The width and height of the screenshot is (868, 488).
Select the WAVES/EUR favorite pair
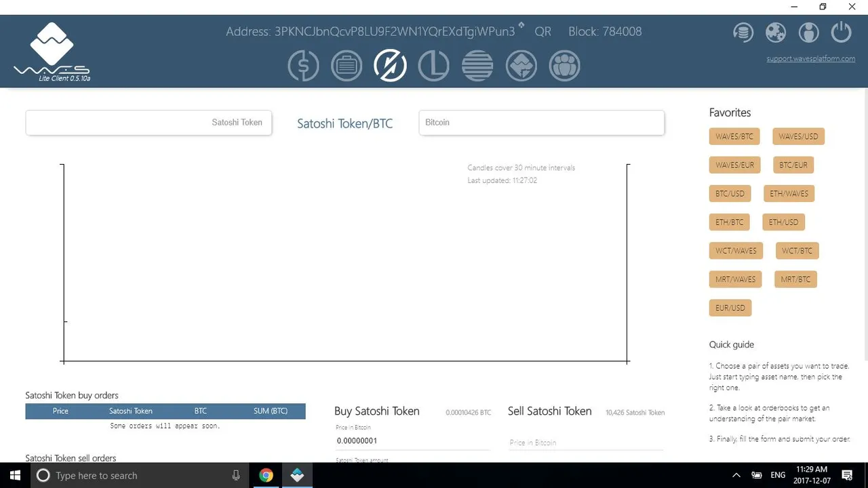734,165
